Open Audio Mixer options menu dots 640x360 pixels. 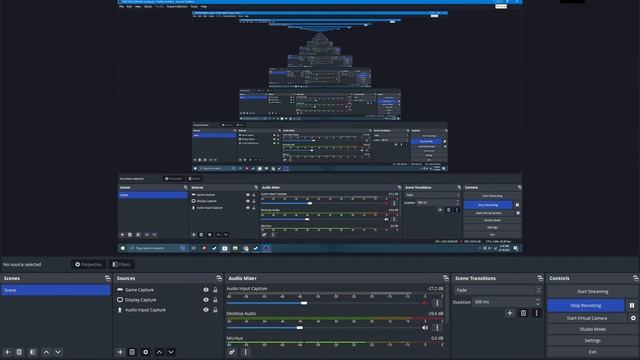tap(245, 352)
